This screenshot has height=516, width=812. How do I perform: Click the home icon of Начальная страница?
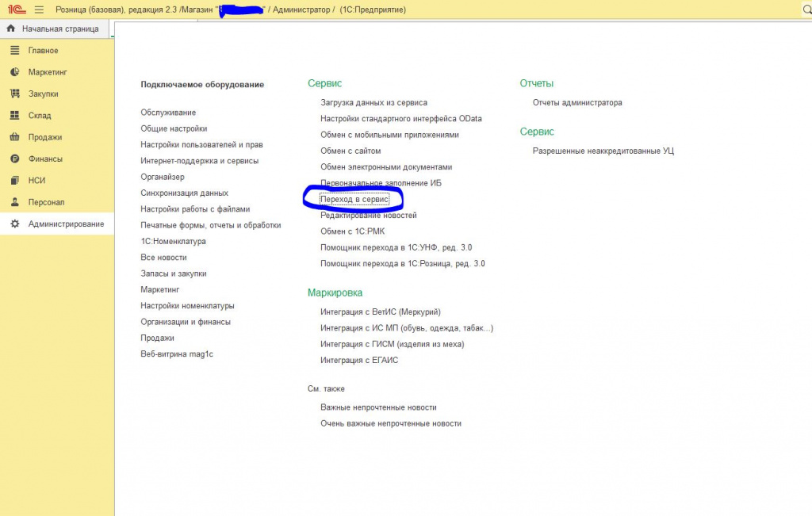coord(11,29)
